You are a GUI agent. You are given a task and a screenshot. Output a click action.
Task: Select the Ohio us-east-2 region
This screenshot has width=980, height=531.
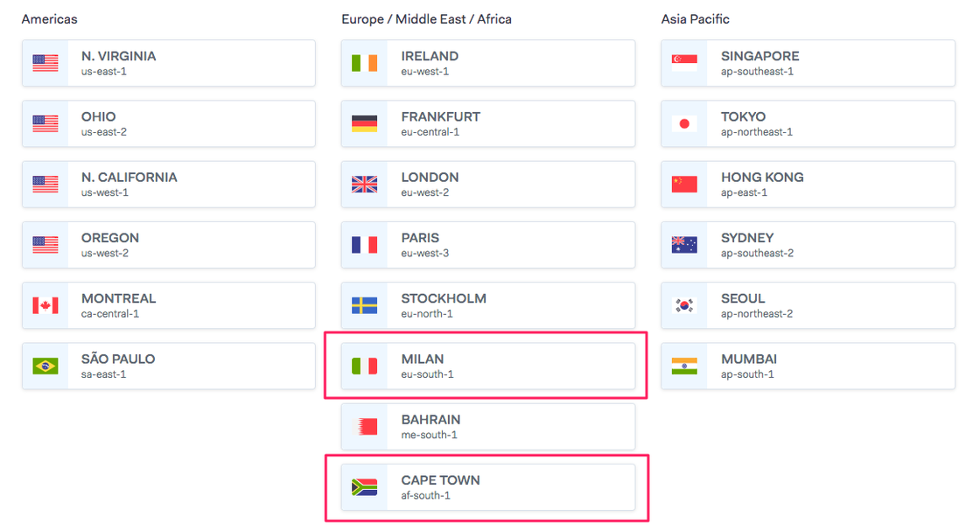coord(168,123)
